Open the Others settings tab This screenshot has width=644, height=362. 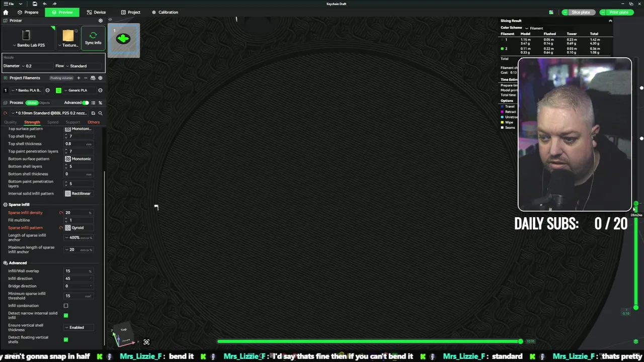tap(94, 122)
